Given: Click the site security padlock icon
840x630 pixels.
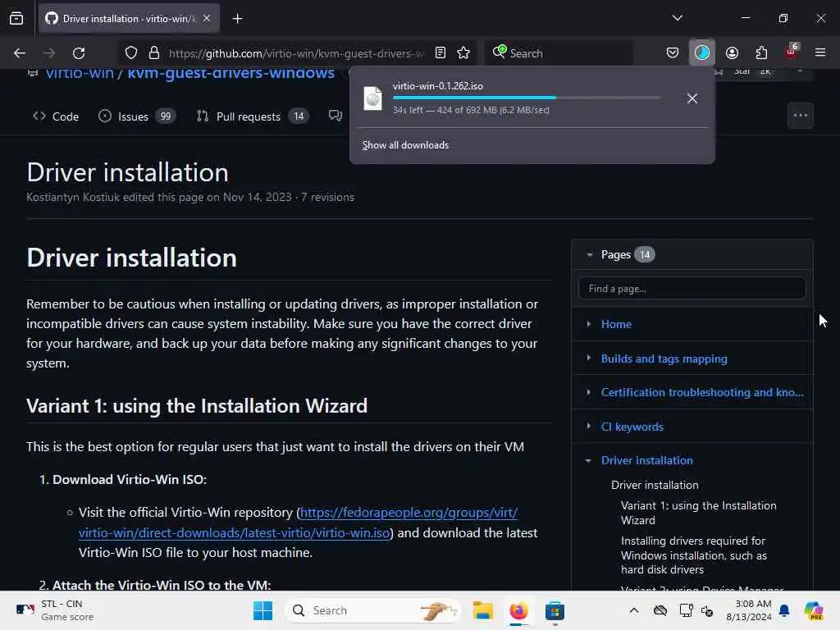Looking at the screenshot, I should pyautogui.click(x=154, y=53).
